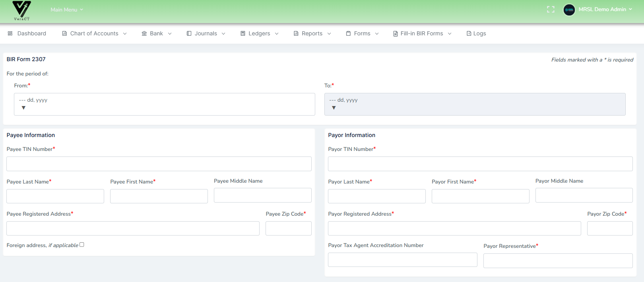Click the Payee TIN Number field

coord(159,164)
